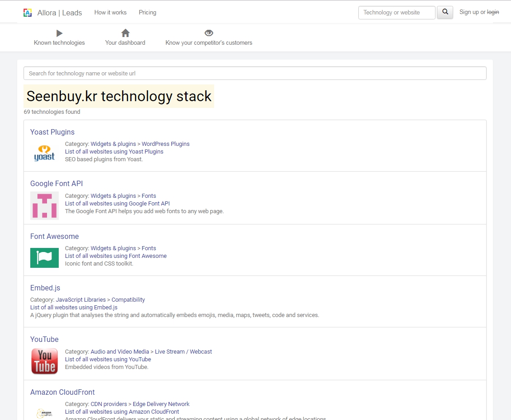Click the Yoast logo thumbnail
The height and width of the screenshot is (420, 511).
coord(44,153)
